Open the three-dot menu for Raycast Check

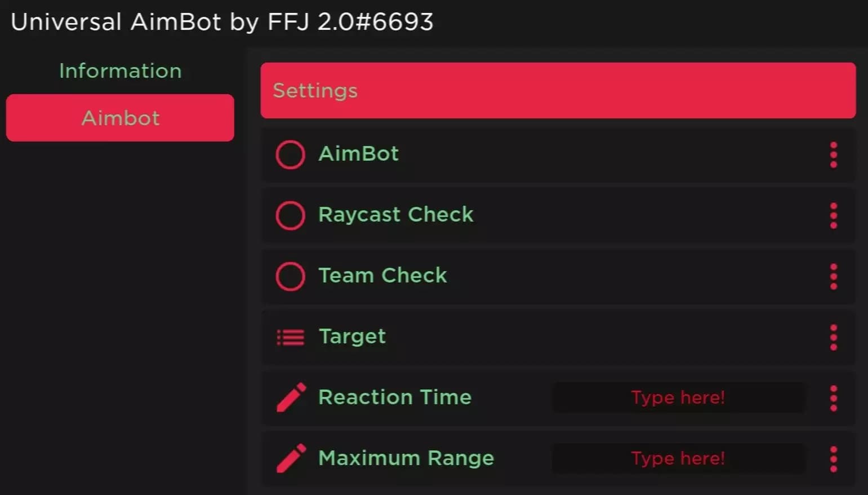tap(833, 215)
